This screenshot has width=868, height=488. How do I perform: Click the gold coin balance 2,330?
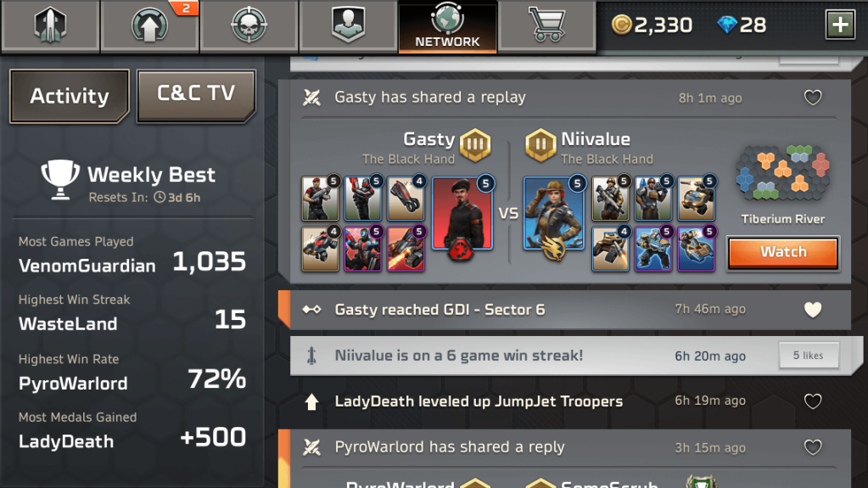point(652,25)
